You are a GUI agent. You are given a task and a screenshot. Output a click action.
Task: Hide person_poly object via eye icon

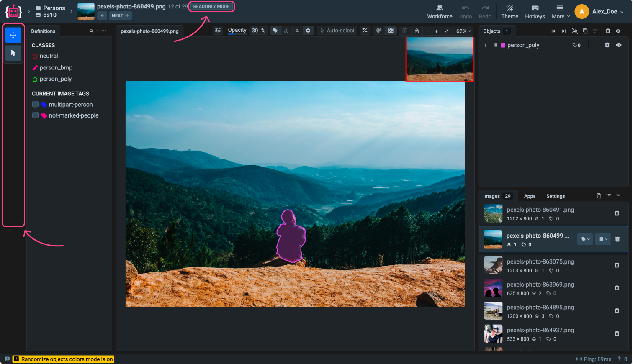coord(618,45)
